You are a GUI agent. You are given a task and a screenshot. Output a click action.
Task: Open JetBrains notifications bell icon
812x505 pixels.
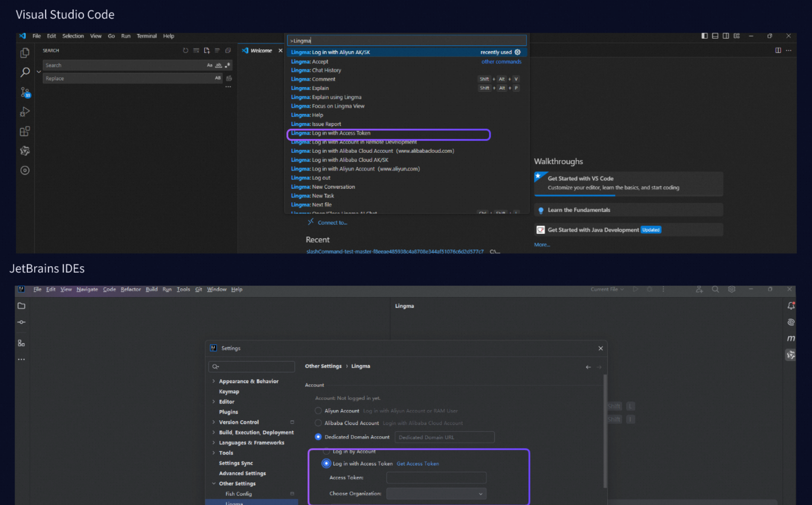pos(791,306)
